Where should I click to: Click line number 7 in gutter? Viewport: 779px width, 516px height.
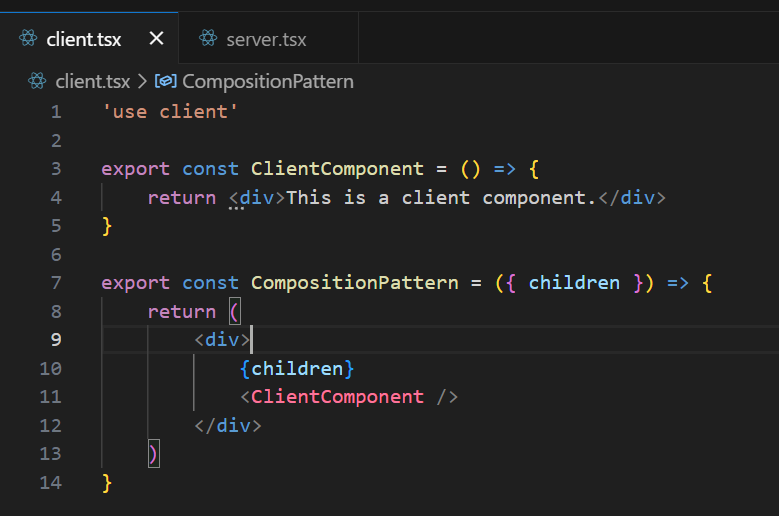[x=56, y=283]
